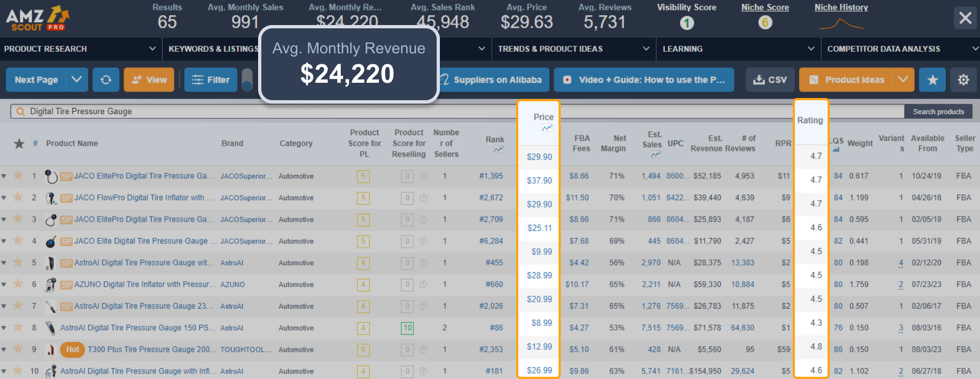Open the Keywords & Listings menu
Image resolution: width=980 pixels, height=379 pixels.
(x=213, y=48)
